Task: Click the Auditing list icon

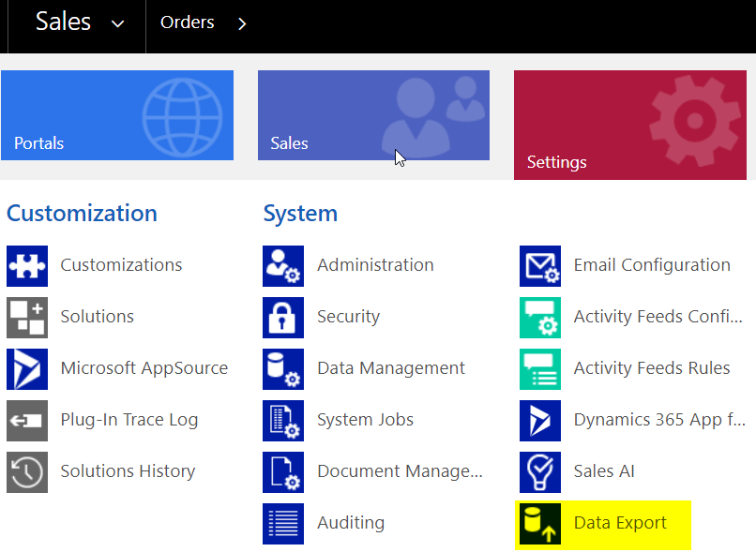Action: [283, 524]
